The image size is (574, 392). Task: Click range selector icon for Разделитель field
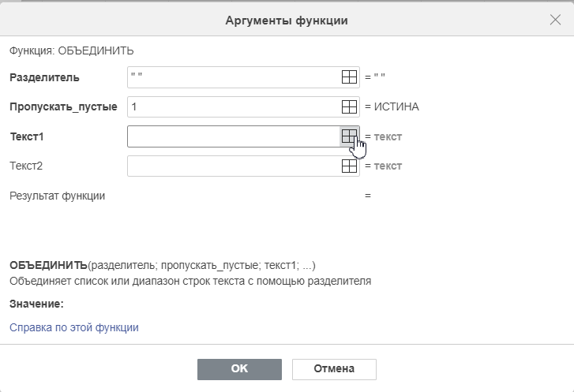pyautogui.click(x=349, y=77)
